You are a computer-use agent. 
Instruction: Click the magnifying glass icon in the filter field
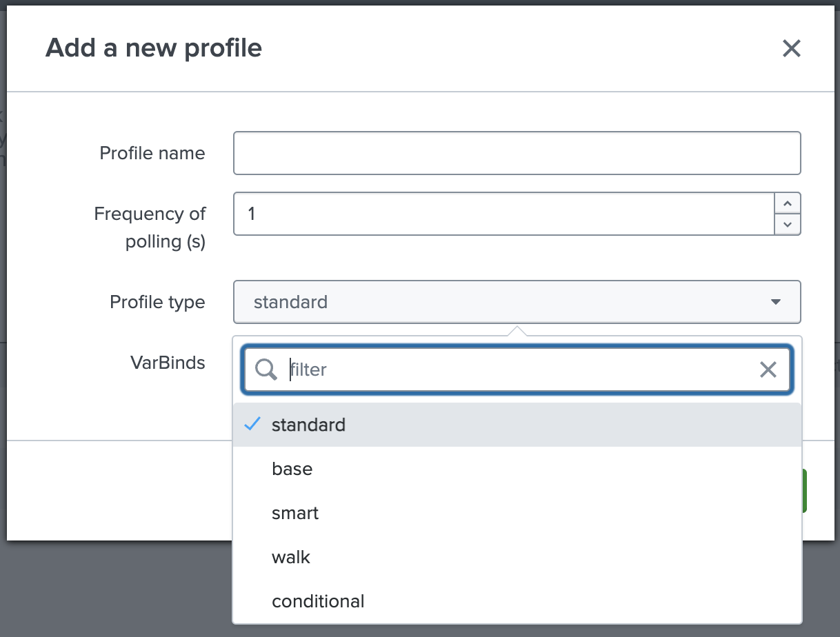265,370
